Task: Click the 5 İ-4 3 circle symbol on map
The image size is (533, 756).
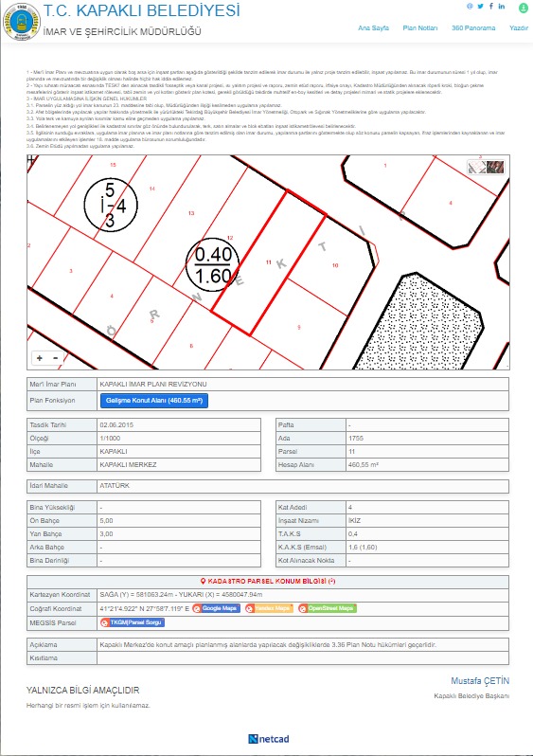Action: point(111,205)
